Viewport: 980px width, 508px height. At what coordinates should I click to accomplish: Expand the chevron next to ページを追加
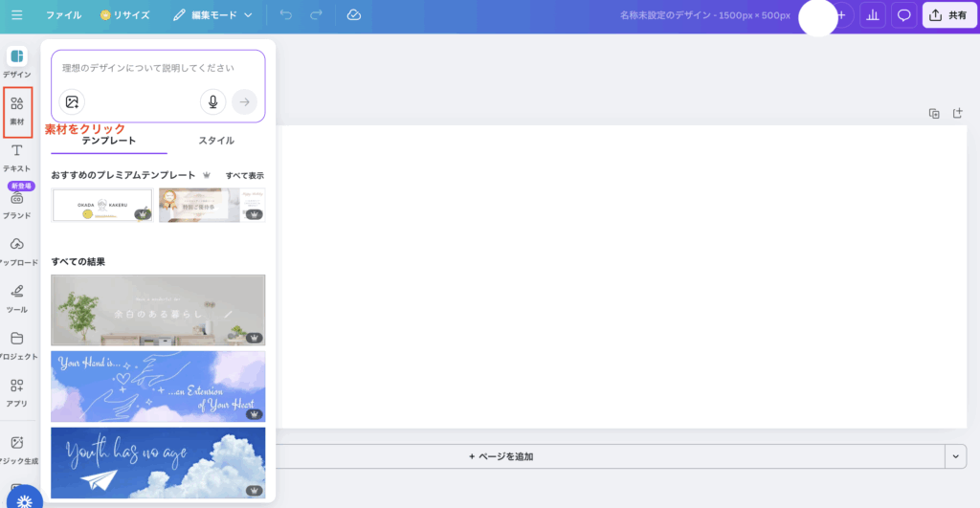coord(954,456)
